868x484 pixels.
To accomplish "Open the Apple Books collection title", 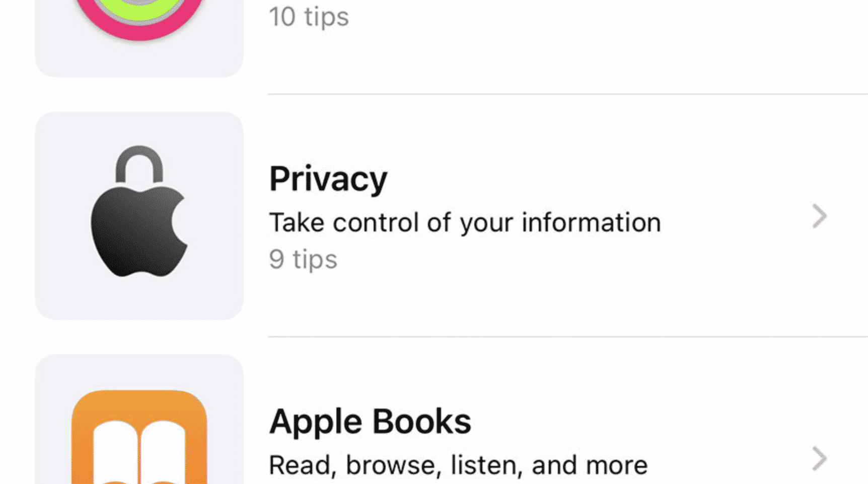I will [x=370, y=421].
